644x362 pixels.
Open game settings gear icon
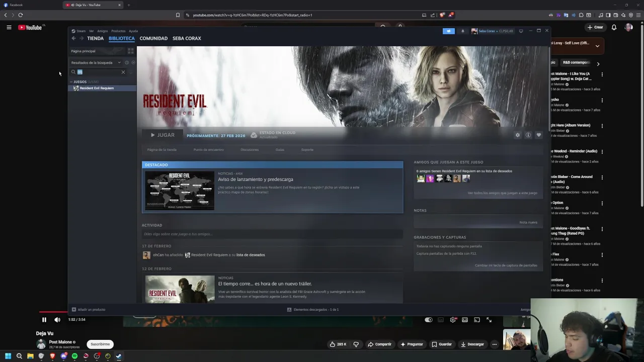[517, 135]
